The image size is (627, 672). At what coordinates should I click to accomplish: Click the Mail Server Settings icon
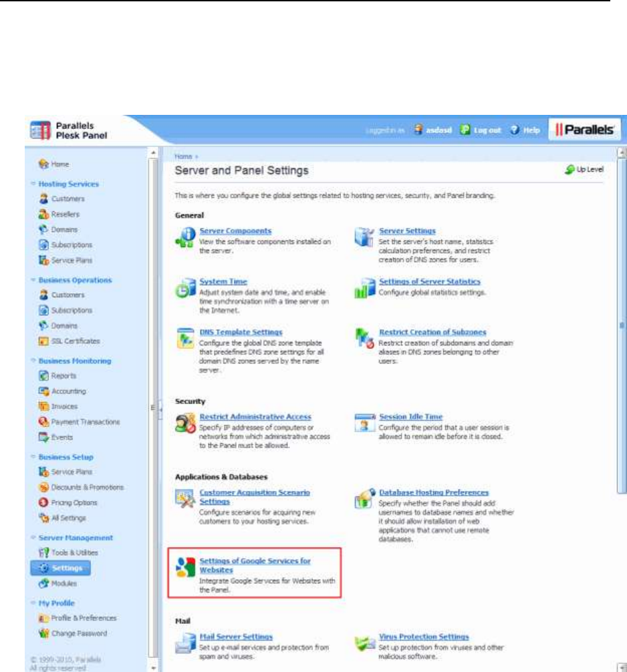[x=185, y=644]
